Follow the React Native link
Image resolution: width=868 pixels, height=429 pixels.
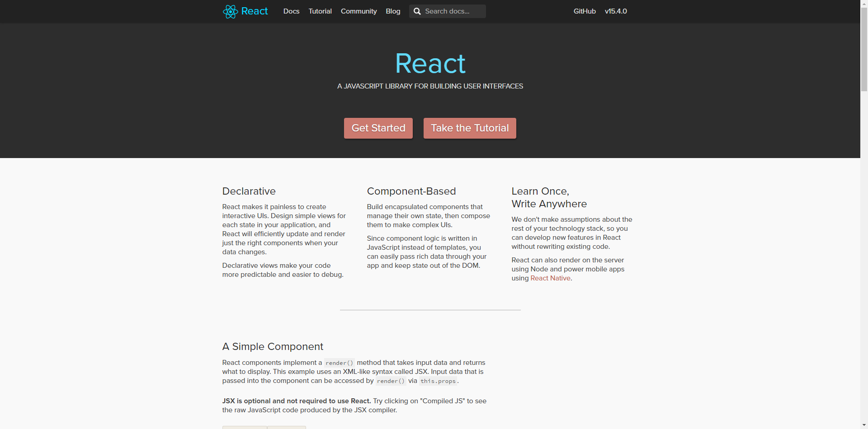(550, 278)
